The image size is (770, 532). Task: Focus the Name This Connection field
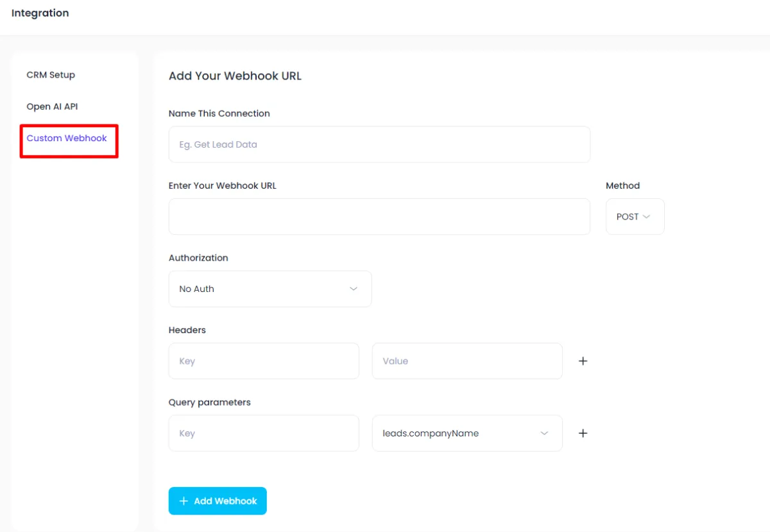379,144
